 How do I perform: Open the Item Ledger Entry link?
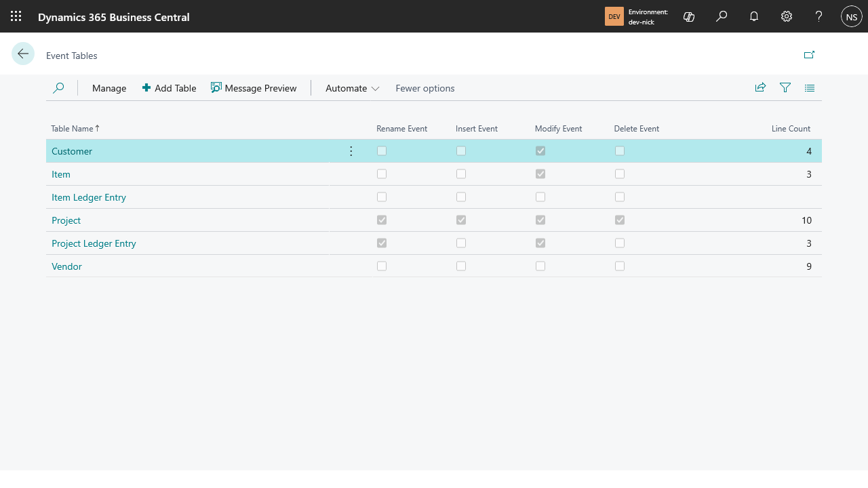(89, 197)
